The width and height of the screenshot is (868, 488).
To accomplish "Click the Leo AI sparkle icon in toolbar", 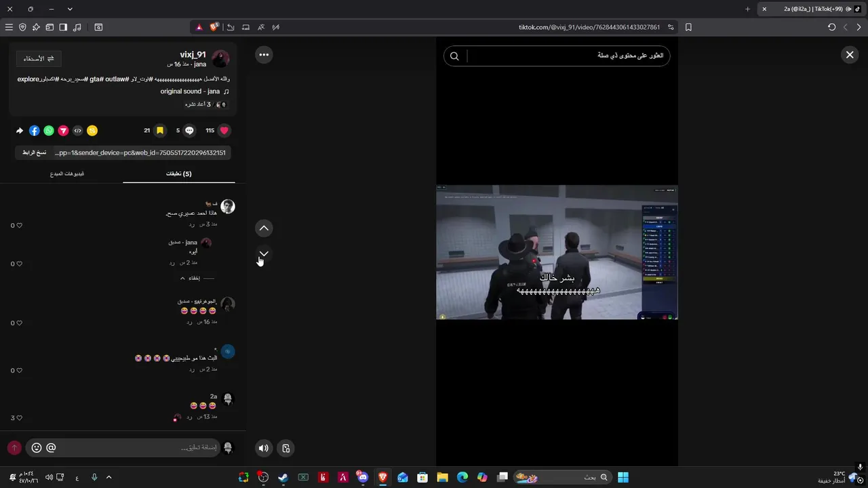I will (36, 27).
